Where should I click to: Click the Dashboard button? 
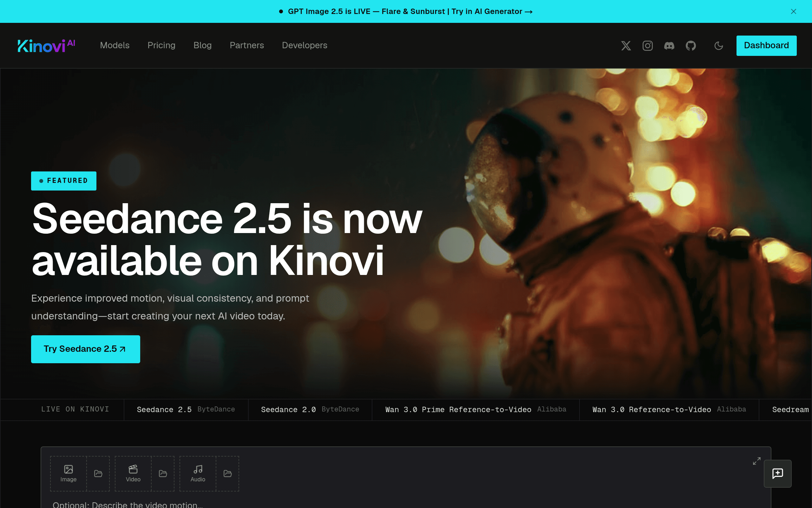[x=766, y=46]
